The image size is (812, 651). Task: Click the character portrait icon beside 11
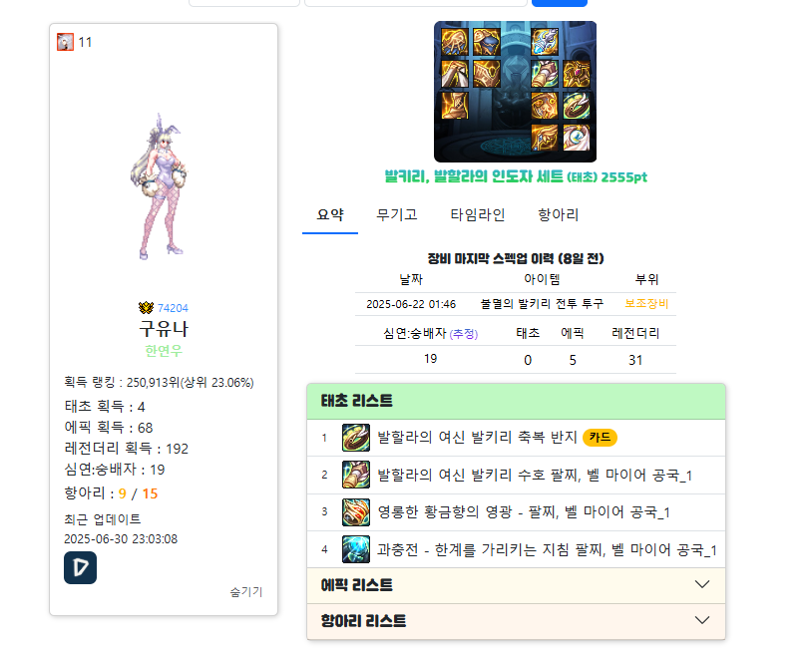65,42
